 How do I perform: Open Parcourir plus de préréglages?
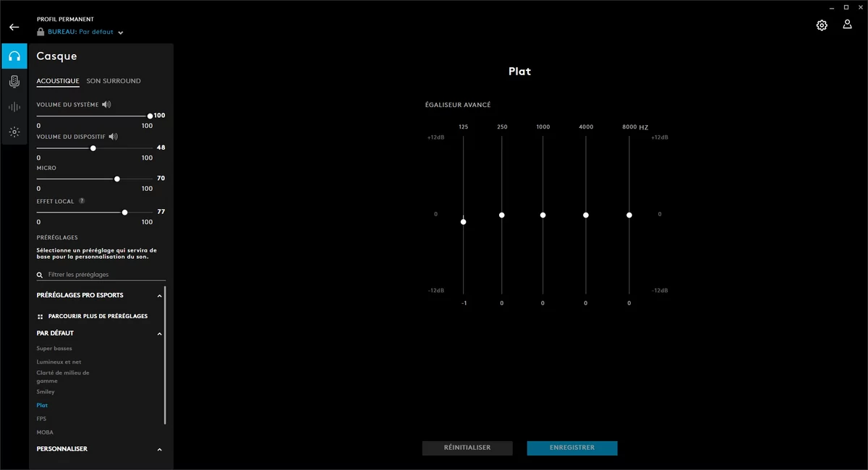pyautogui.click(x=98, y=317)
